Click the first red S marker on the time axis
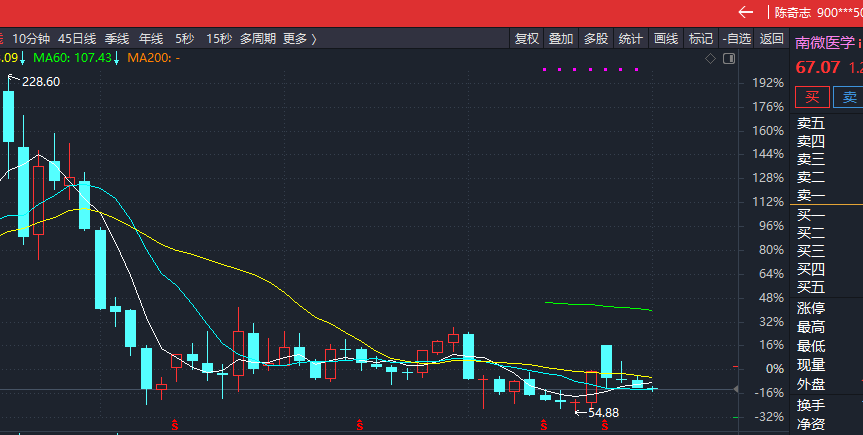This screenshot has height=435, width=863. 176,426
